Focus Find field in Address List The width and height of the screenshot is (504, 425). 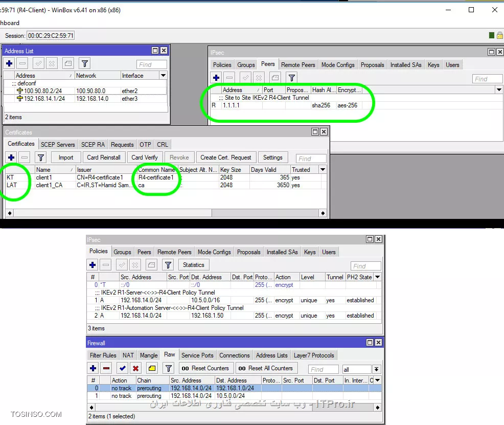tap(152, 64)
